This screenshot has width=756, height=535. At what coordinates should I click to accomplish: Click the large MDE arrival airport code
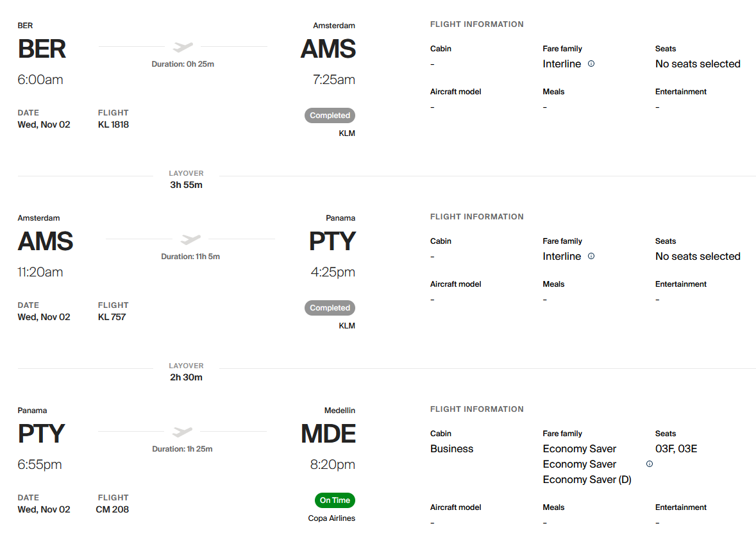[328, 434]
